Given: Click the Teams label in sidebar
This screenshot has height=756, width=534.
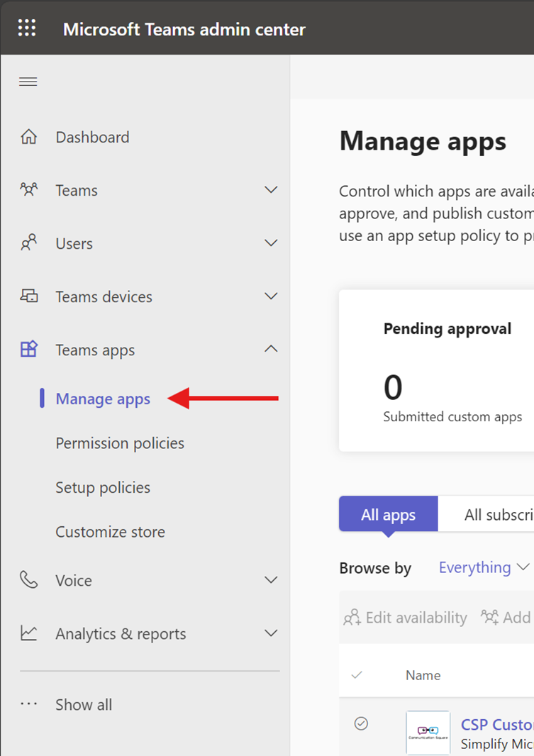Looking at the screenshot, I should (76, 190).
